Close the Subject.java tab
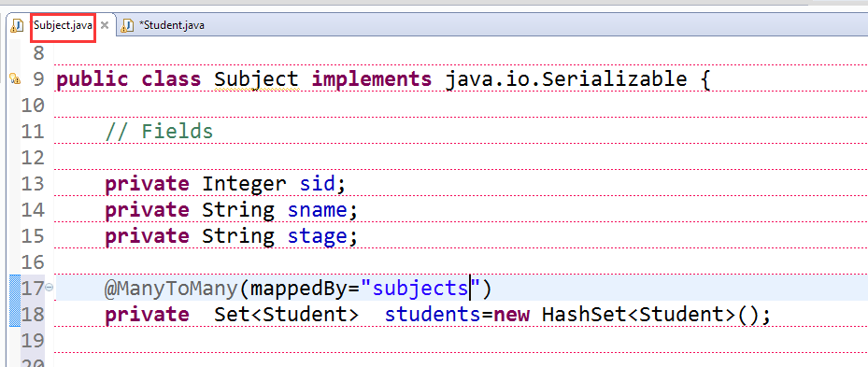This screenshot has width=868, height=367. pyautogui.click(x=104, y=25)
